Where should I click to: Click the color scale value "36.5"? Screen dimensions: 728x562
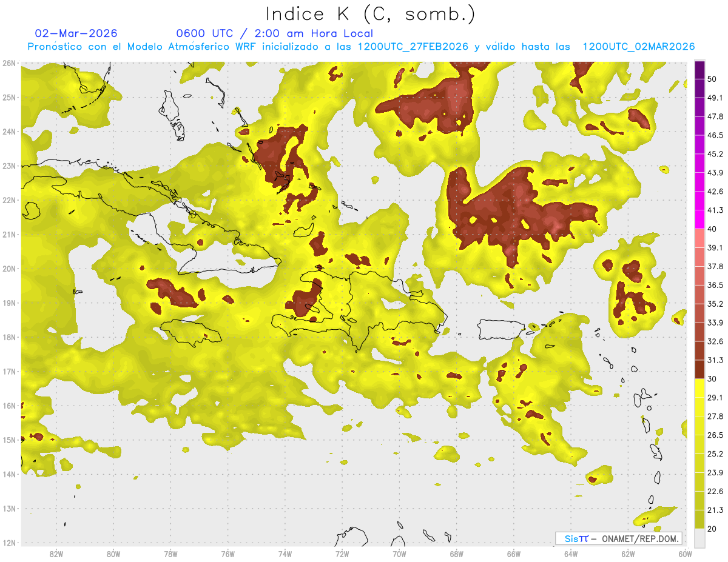coord(715,285)
